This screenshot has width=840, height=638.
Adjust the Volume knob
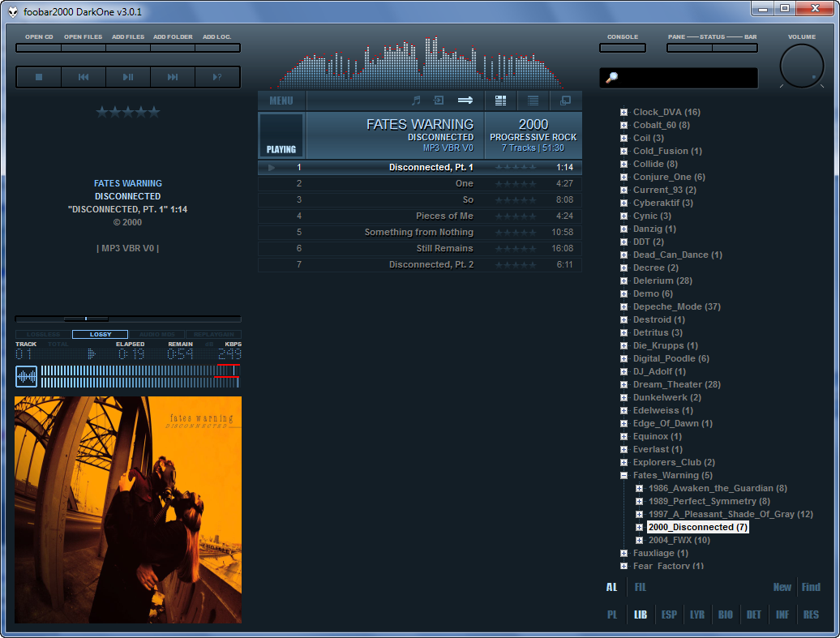tap(801, 66)
